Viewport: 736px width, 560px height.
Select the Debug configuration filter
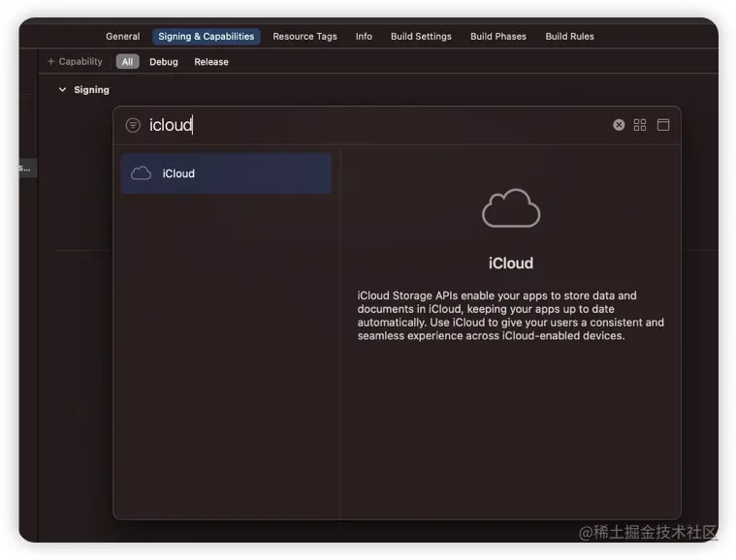coord(163,62)
